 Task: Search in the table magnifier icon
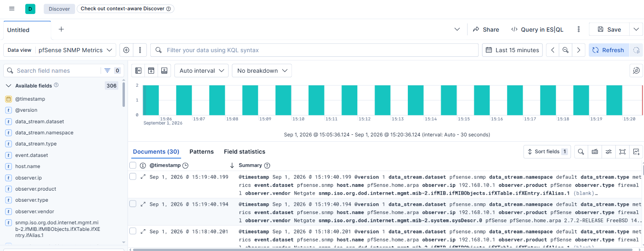pyautogui.click(x=581, y=152)
